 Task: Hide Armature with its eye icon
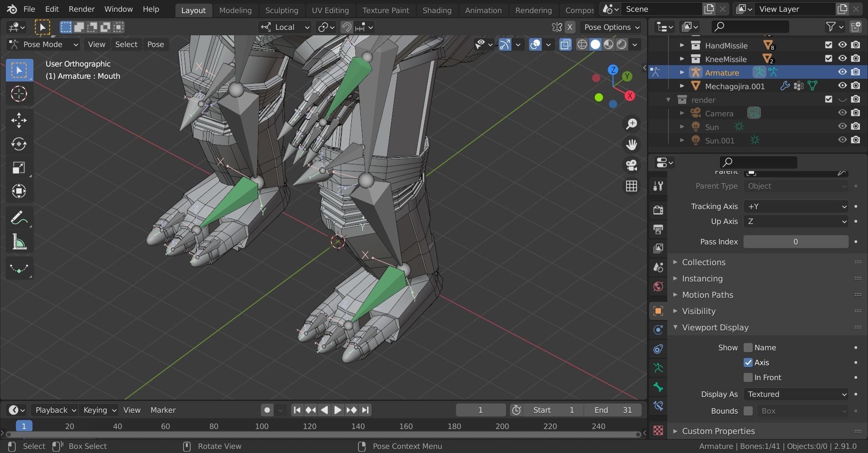[x=842, y=72]
